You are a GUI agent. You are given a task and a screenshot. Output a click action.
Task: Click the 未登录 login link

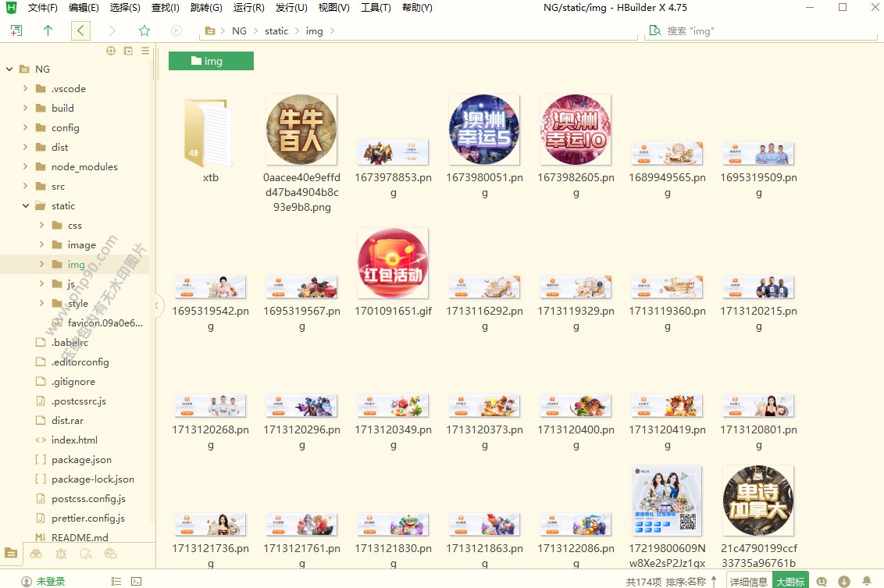(51, 581)
